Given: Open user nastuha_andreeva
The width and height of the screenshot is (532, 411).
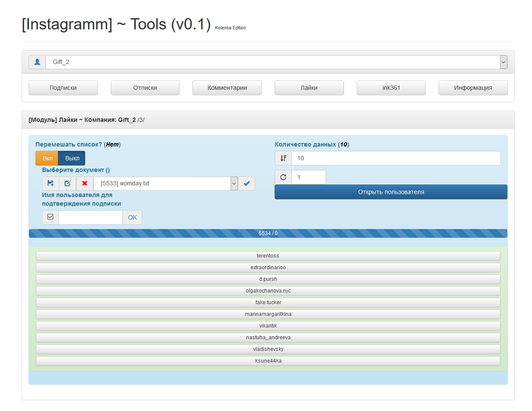Looking at the screenshot, I should pos(268,338).
